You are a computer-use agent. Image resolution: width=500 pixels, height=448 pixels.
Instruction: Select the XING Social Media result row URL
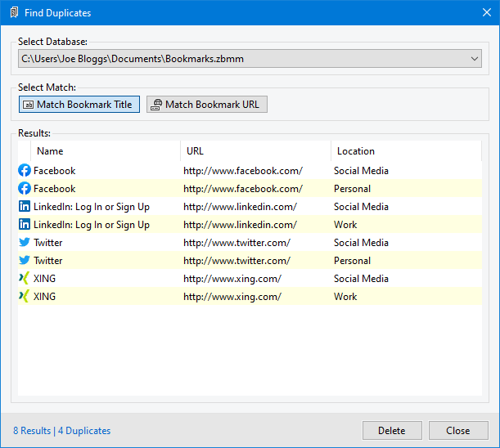(x=232, y=279)
